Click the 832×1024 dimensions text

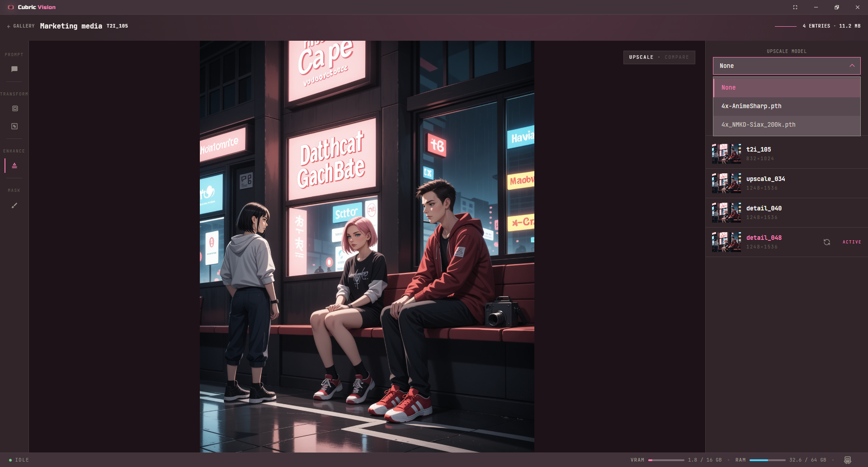[760, 159]
